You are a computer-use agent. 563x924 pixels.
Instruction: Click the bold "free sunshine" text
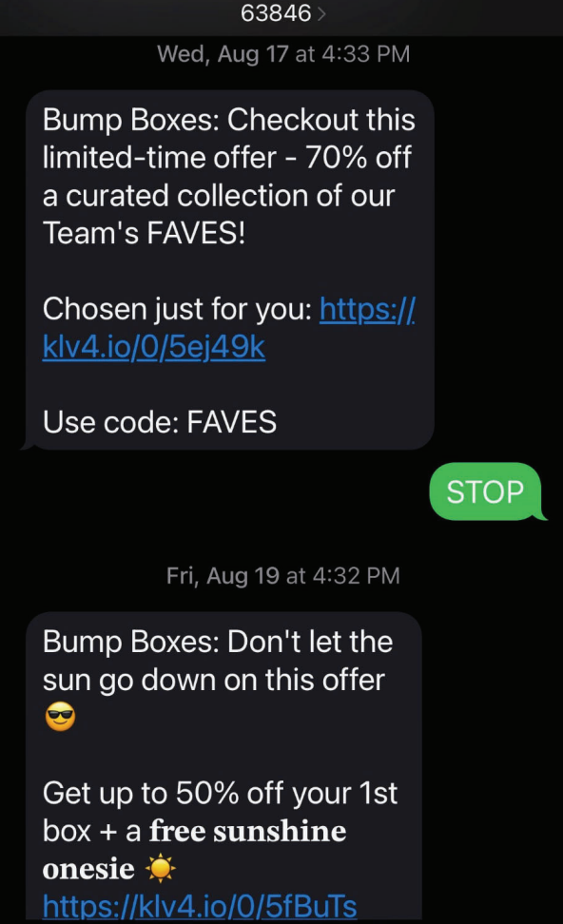tap(247, 831)
